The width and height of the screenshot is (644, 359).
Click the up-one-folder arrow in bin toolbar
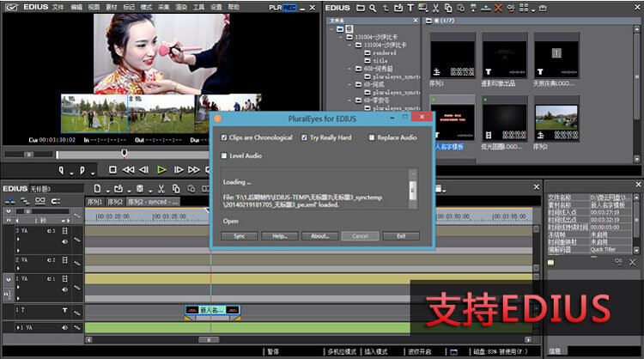386,8
